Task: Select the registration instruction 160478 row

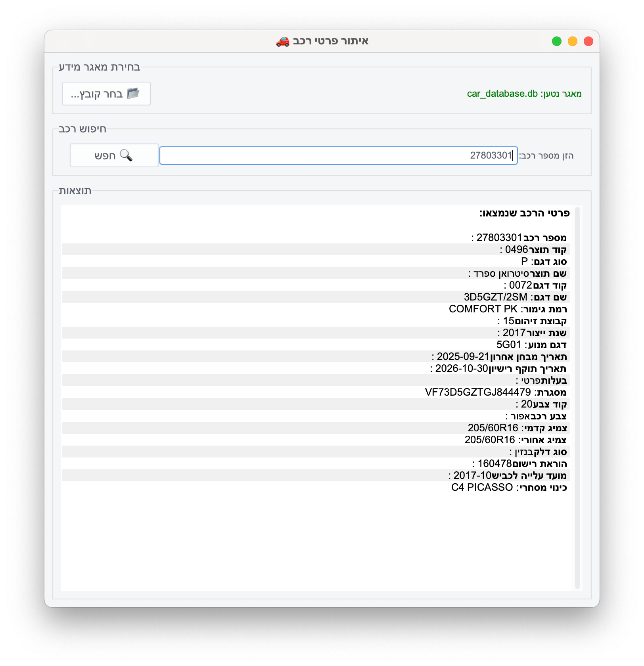Action: pyautogui.click(x=519, y=463)
